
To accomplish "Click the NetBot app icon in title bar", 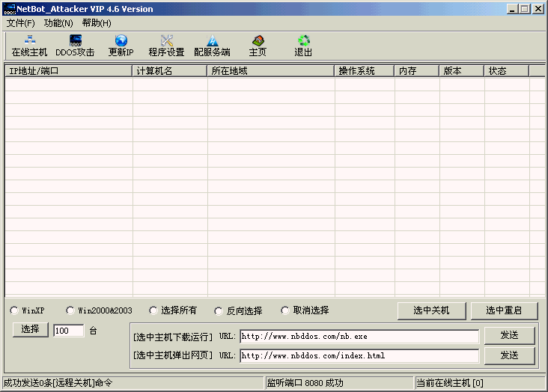I will pyautogui.click(x=11, y=9).
